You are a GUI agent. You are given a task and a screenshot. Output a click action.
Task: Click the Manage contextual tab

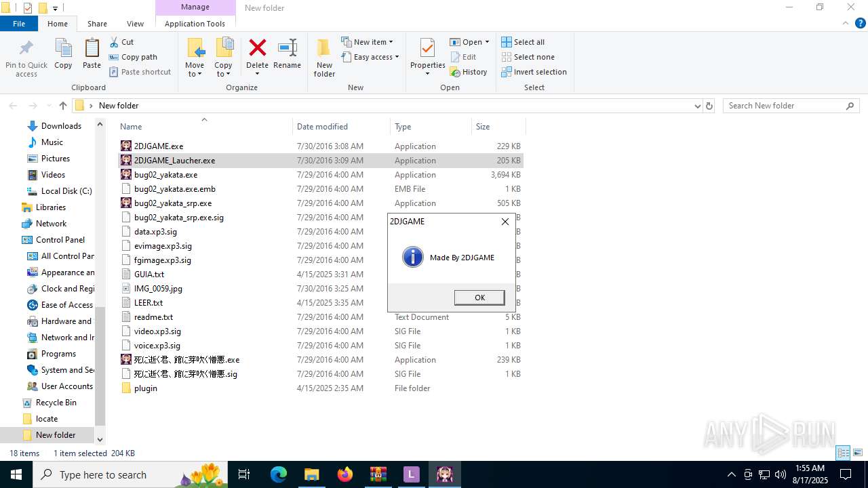coord(195,7)
